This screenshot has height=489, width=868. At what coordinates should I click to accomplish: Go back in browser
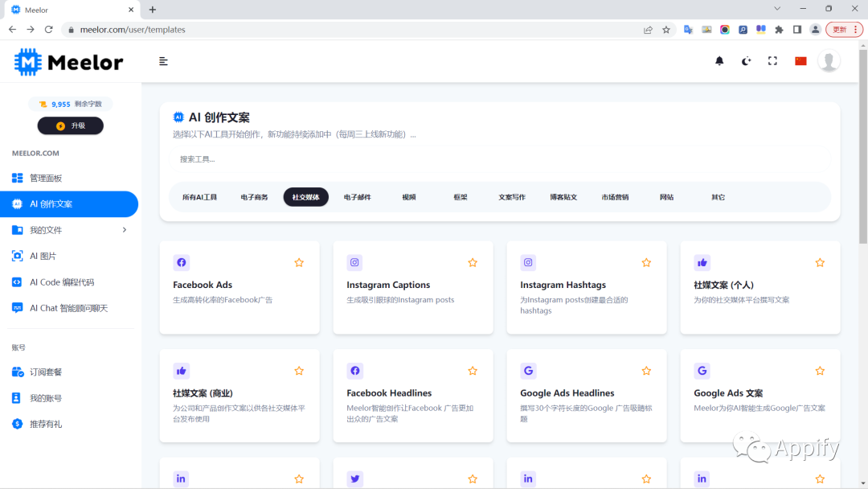point(12,29)
